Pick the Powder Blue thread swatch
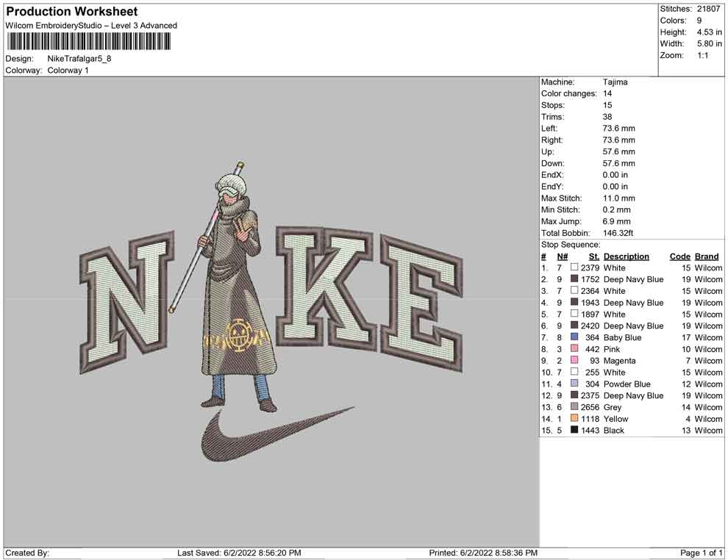Image resolution: width=728 pixels, height=560 pixels. 574,384
